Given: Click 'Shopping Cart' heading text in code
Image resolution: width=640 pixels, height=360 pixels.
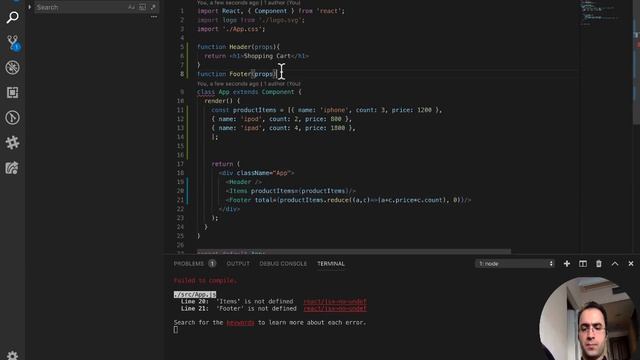Looking at the screenshot, I should (267, 56).
